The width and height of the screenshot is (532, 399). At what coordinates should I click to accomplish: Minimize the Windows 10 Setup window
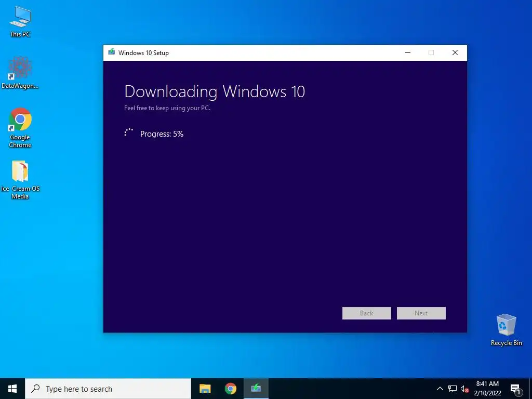pos(408,52)
